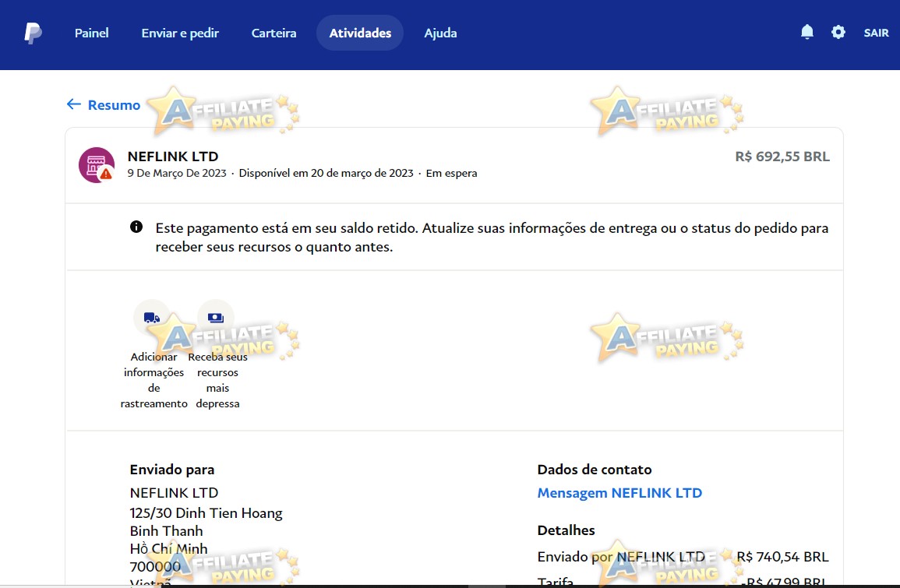Image resolution: width=900 pixels, height=588 pixels.
Task: Click the R$ 740,54 BRL amount
Action: [x=782, y=556]
